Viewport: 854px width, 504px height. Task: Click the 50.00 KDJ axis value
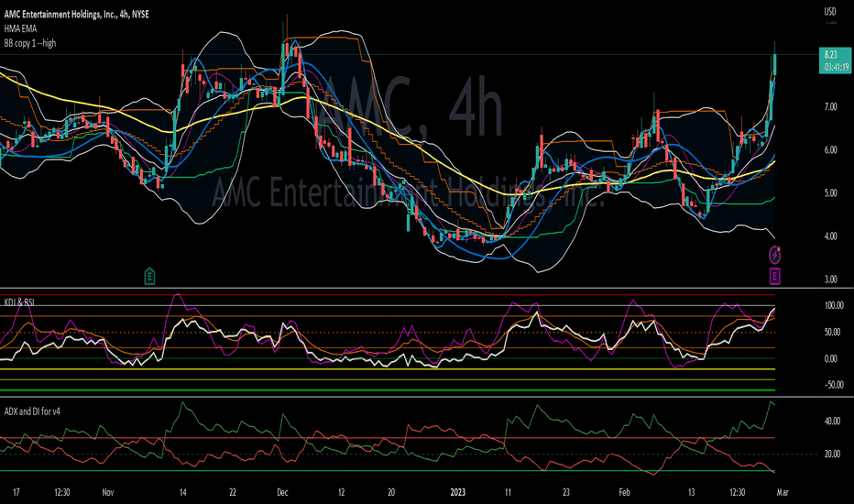click(832, 332)
